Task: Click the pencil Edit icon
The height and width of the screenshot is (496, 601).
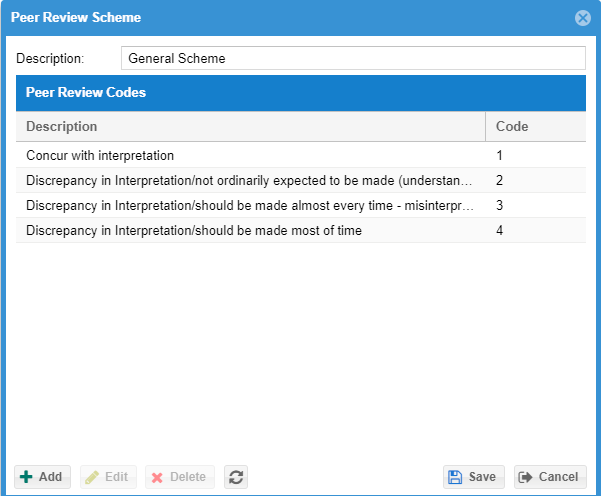Action: point(92,477)
